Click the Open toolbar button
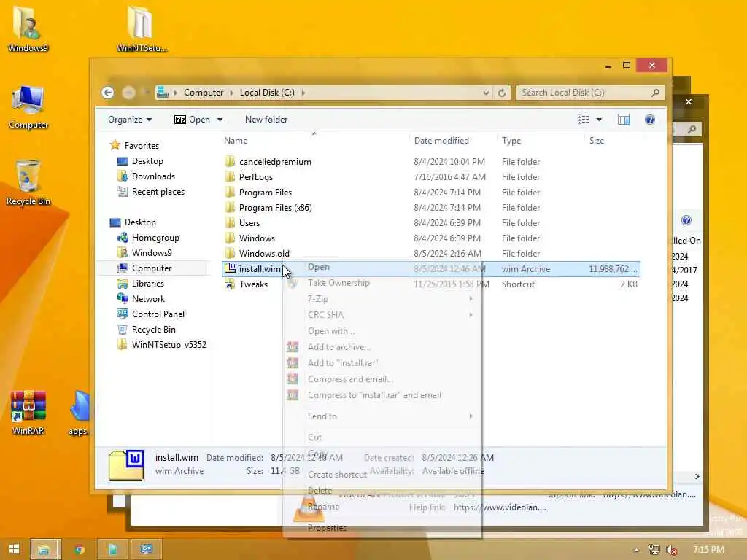 (193, 120)
